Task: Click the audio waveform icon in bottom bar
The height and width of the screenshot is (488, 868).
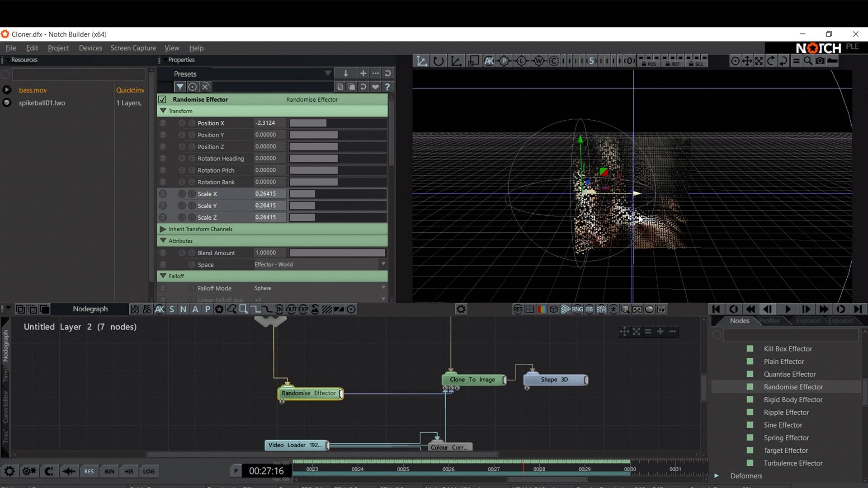Action: click(x=69, y=471)
